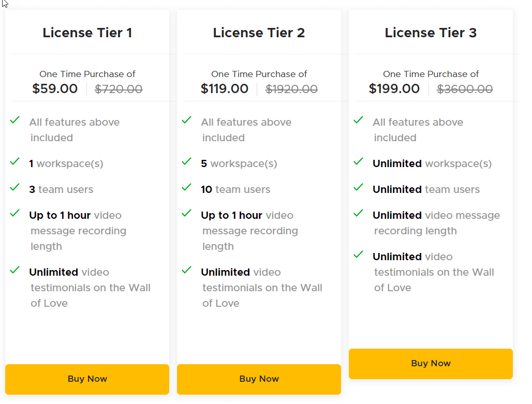Click the $119.00 price
The width and height of the screenshot is (532, 404).
click(225, 89)
